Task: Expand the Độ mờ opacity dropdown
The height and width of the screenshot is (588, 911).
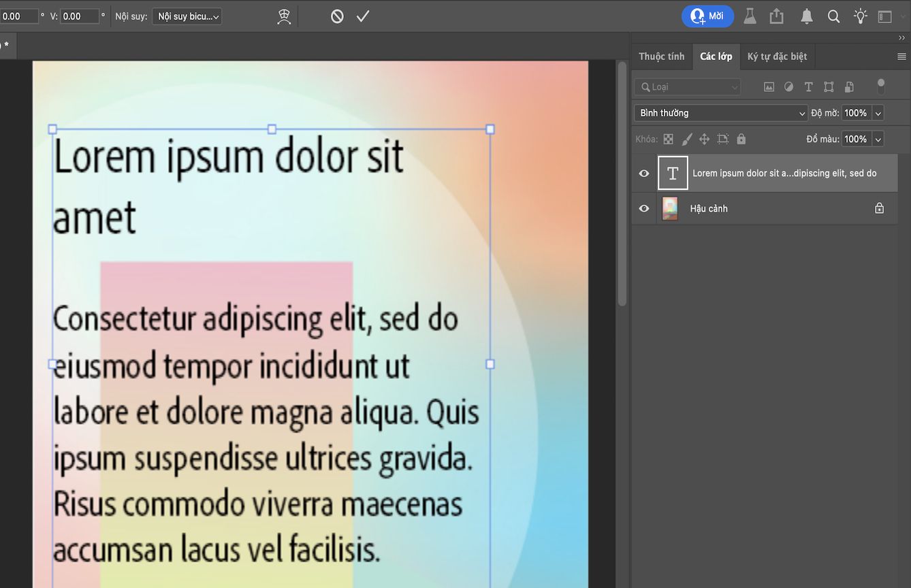Action: coord(877,112)
